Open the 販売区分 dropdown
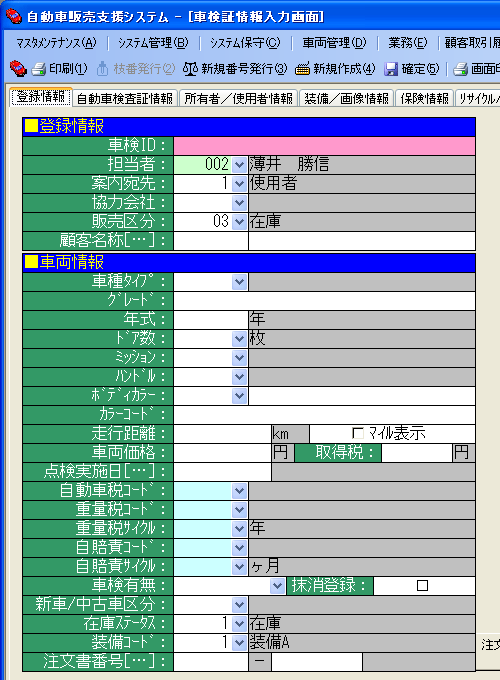The image size is (500, 680). click(239, 222)
